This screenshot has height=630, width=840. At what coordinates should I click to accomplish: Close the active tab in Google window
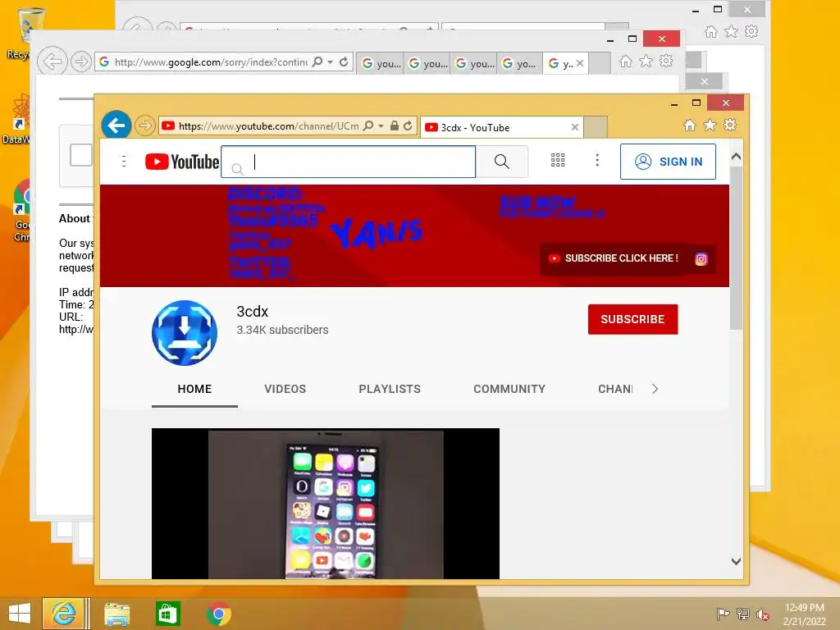pos(580,63)
